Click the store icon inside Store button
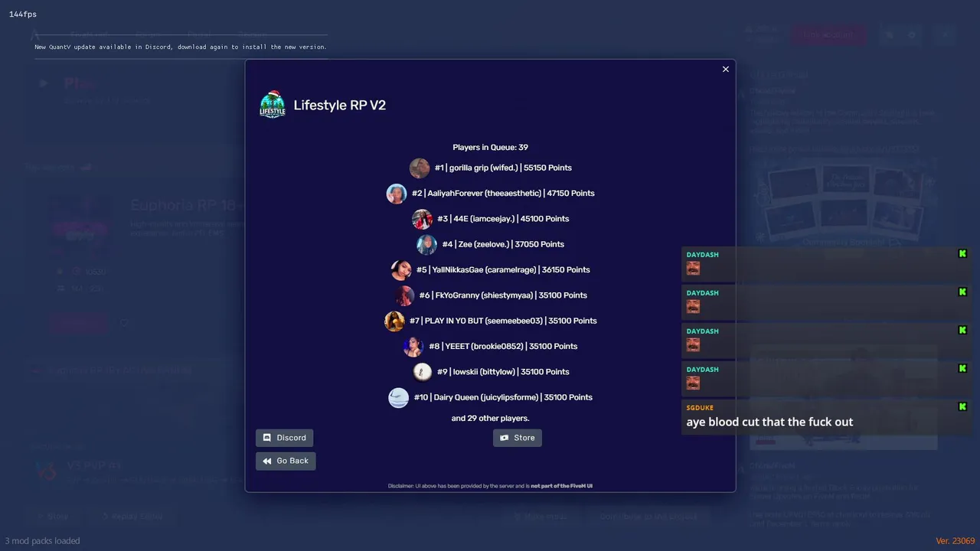The width and height of the screenshot is (980, 551). point(504,438)
